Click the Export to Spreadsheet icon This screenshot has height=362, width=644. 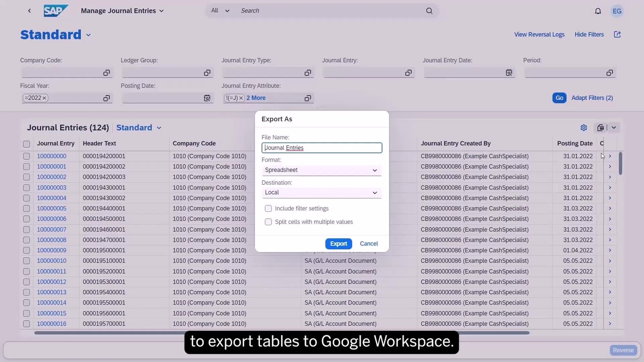pos(601,128)
